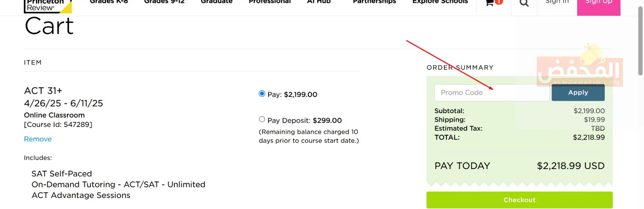Open the Professional menu item

pyautogui.click(x=270, y=2)
